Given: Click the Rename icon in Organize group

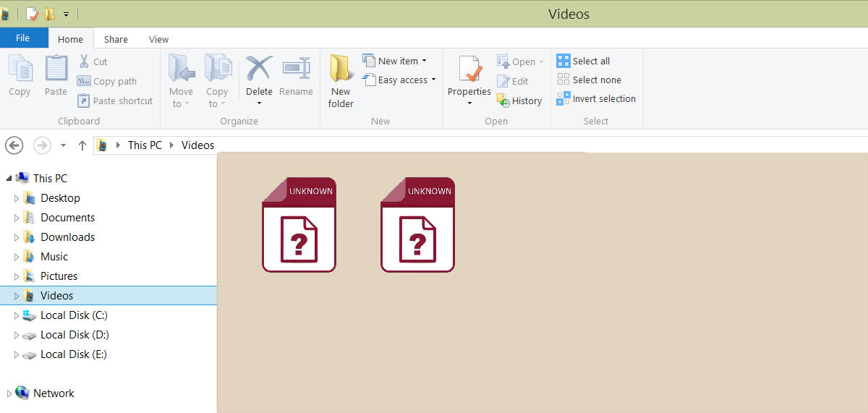Looking at the screenshot, I should point(296,69).
